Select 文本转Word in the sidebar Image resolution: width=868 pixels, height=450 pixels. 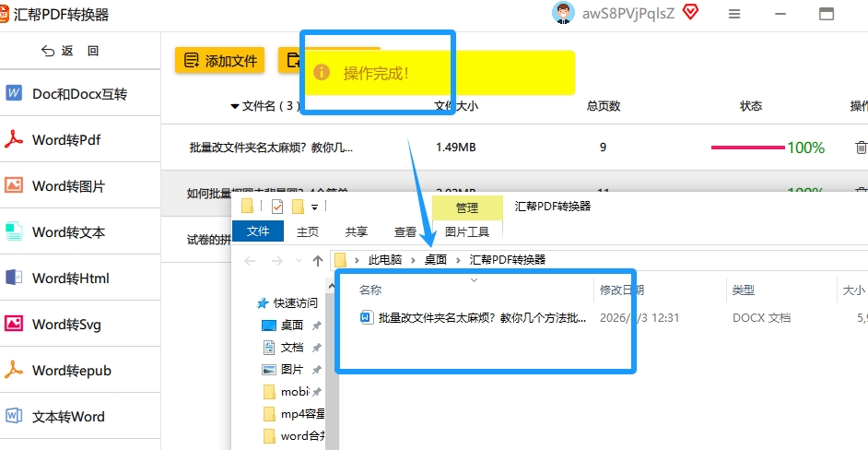(x=80, y=416)
